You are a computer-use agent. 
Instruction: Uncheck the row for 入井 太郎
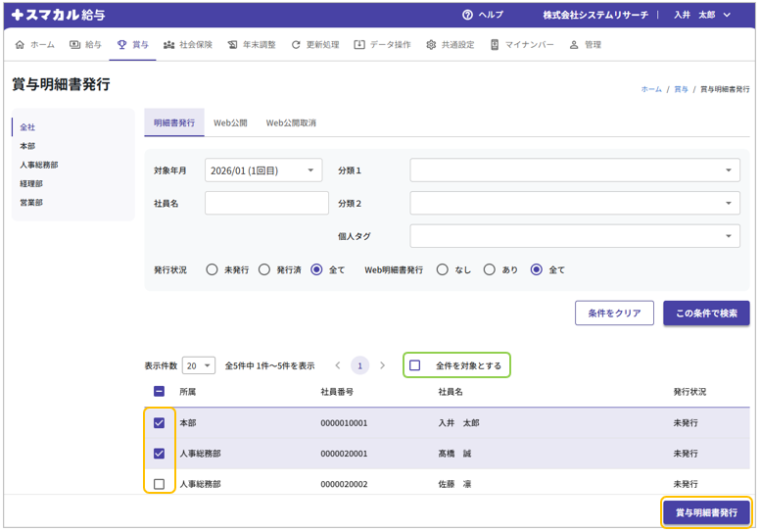[x=160, y=423]
